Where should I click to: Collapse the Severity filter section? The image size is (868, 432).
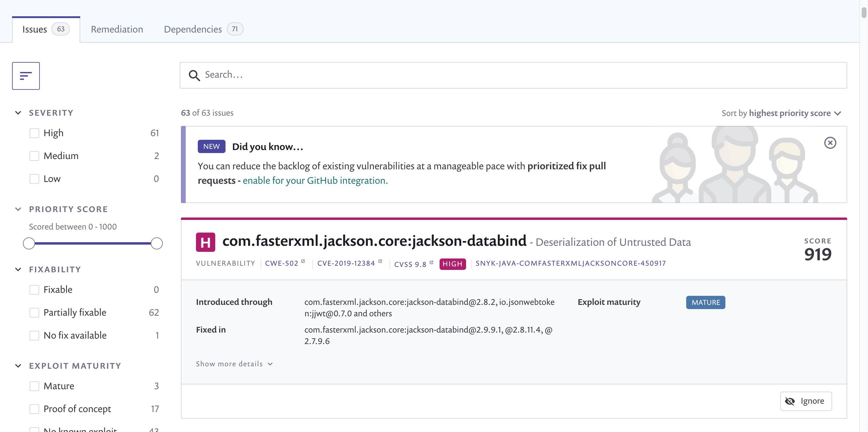[18, 113]
